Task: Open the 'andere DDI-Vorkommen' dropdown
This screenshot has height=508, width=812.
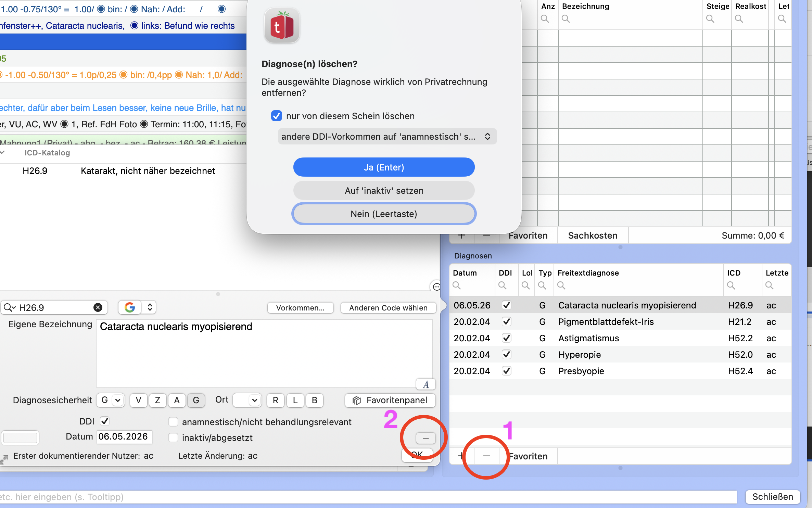Action: point(387,137)
